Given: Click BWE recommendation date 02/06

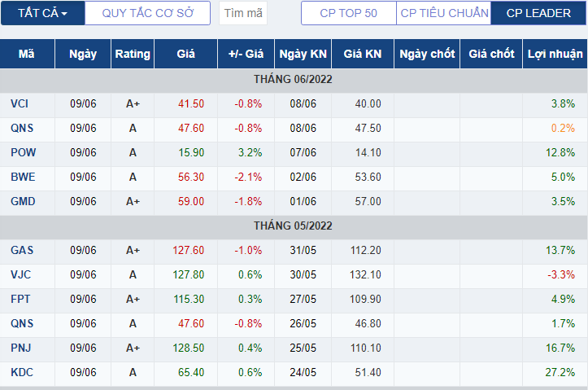Looking at the screenshot, I should coord(303,177).
